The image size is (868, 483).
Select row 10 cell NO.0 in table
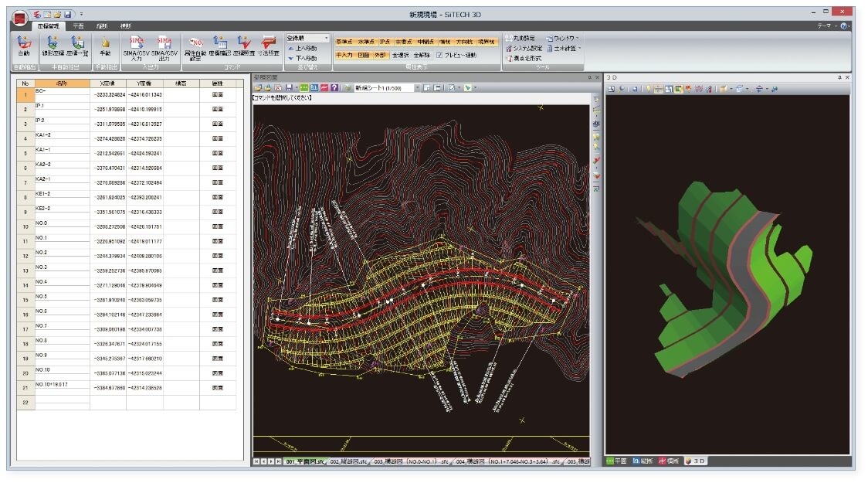pyautogui.click(x=62, y=226)
